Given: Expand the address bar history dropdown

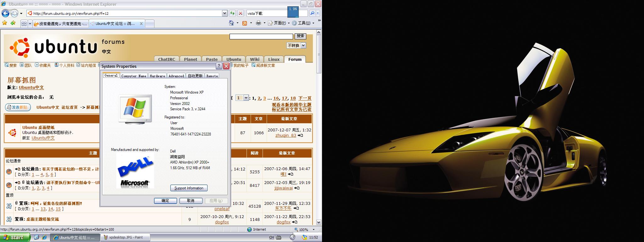Looking at the screenshot, I should 225,13.
